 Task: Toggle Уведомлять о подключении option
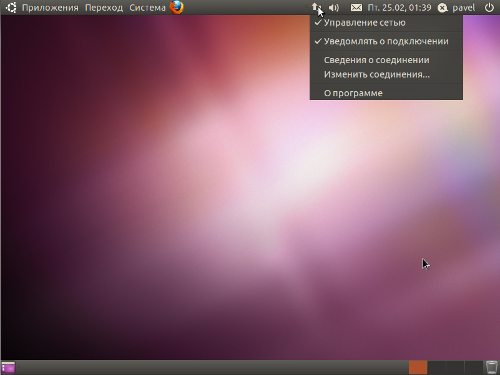(x=386, y=41)
